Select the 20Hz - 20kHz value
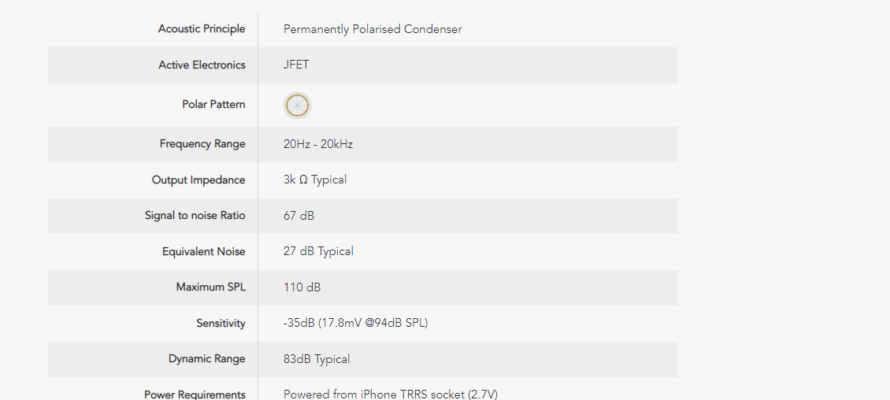This screenshot has width=890, height=400. (318, 144)
